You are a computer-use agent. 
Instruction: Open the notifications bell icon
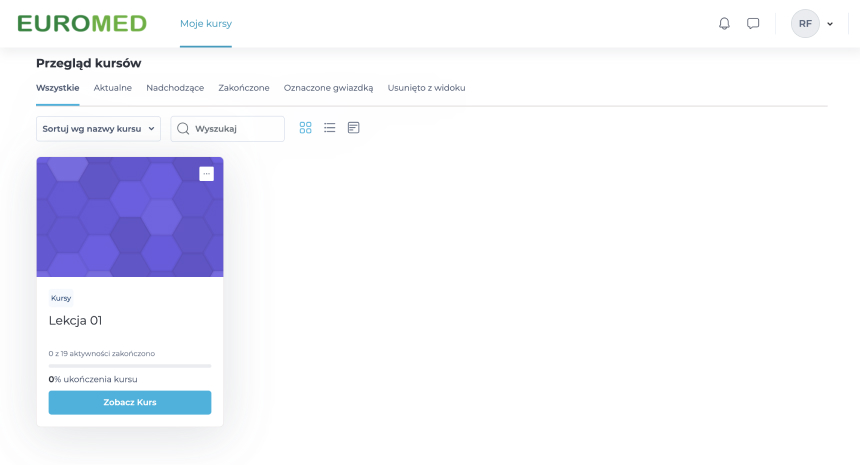(x=724, y=23)
